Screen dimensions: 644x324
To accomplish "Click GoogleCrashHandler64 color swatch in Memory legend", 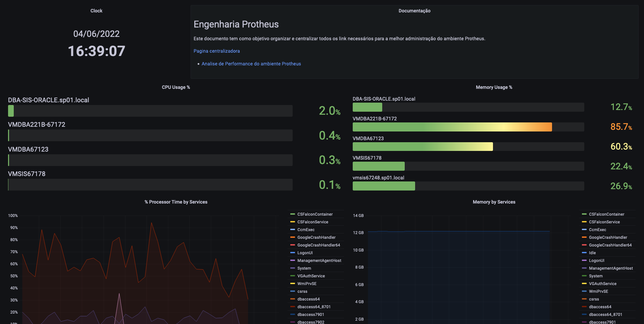I will (584, 245).
